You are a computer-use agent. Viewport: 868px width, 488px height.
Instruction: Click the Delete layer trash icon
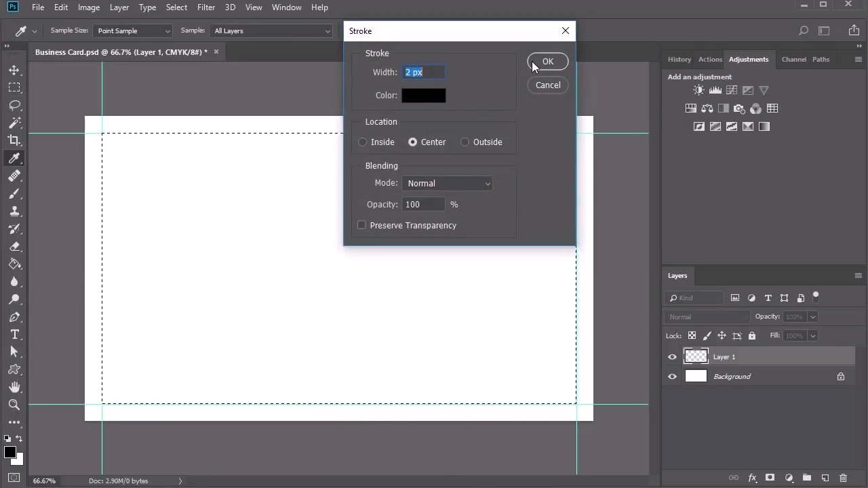tap(843, 478)
